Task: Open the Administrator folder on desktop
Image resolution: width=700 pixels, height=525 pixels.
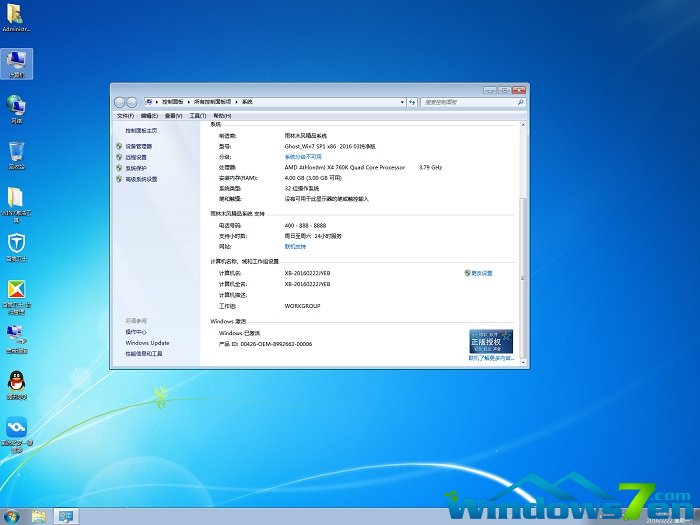Action: click(x=17, y=15)
